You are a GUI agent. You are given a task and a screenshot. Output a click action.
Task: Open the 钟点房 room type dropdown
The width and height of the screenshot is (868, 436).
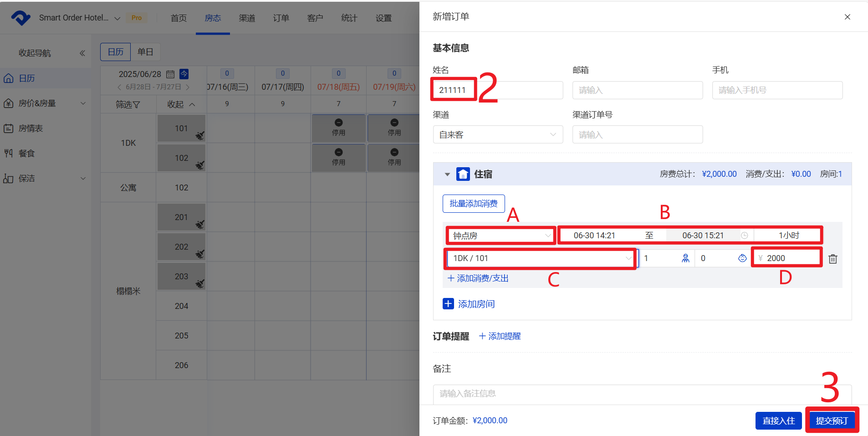pos(501,236)
